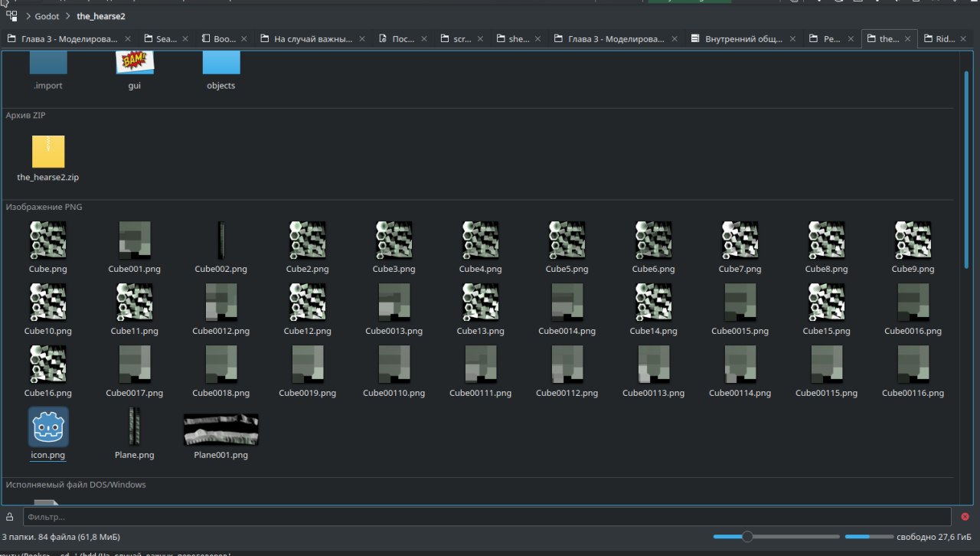Image resolution: width=980 pixels, height=556 pixels.
Task: Switch to the 'Внутренний общ...' tab
Action: 743,39
